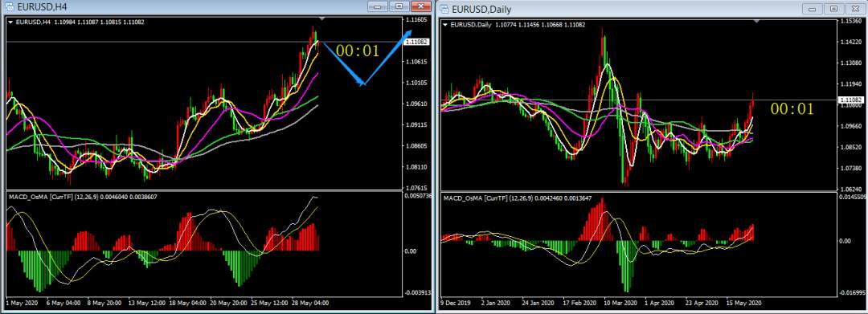This screenshot has width=868, height=314.
Task: Click the 13 May 12:00 time label
Action: point(148,303)
